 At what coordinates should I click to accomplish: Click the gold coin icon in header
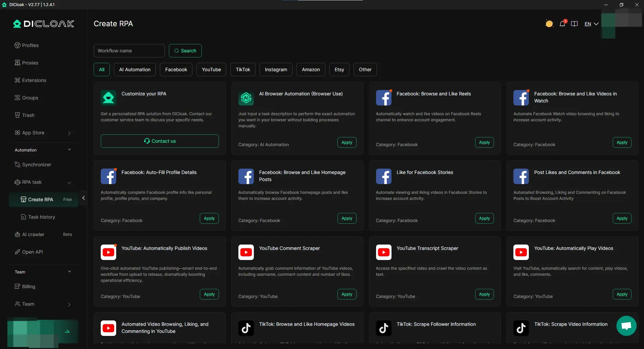click(x=549, y=24)
